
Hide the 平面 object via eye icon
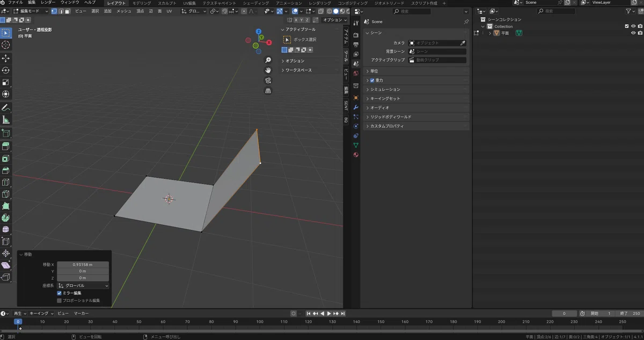633,33
